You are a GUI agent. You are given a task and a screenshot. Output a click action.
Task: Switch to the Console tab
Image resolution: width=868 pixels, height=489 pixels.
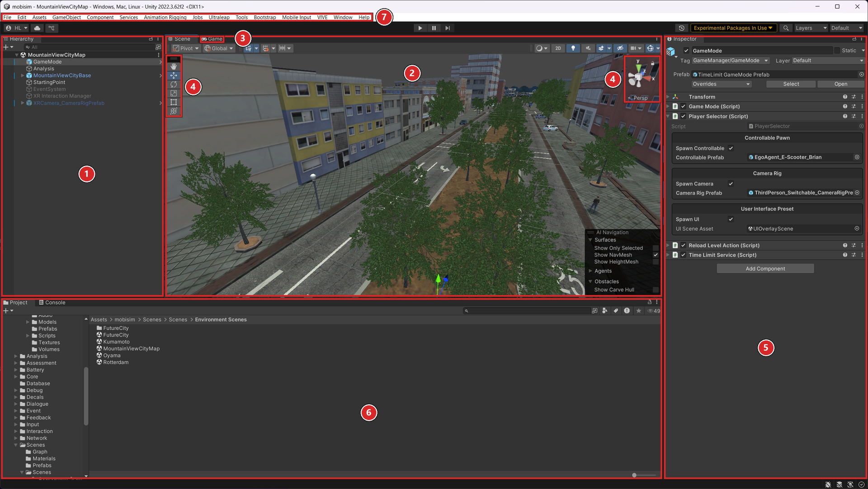[x=52, y=303]
